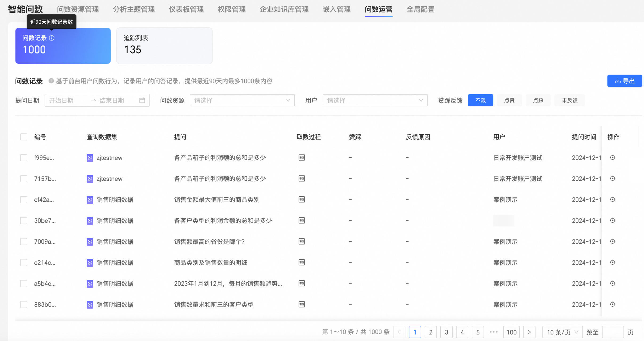Click the 导出 export button
Viewport: 644px width, 341px height.
[625, 81]
